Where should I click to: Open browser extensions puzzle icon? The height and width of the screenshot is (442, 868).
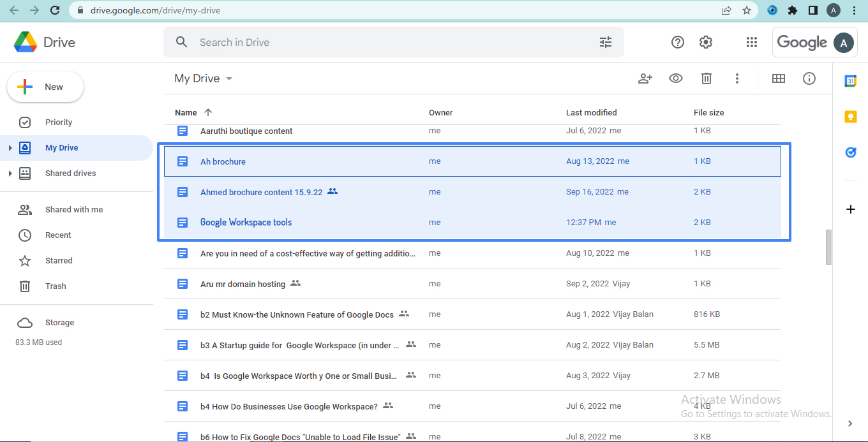tap(793, 10)
